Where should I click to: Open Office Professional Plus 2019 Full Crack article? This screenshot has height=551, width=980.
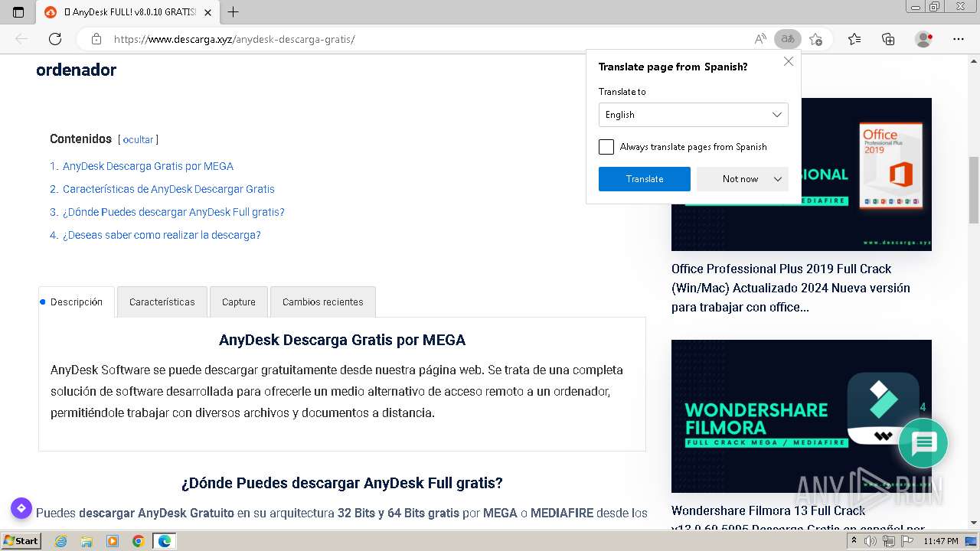tap(791, 288)
